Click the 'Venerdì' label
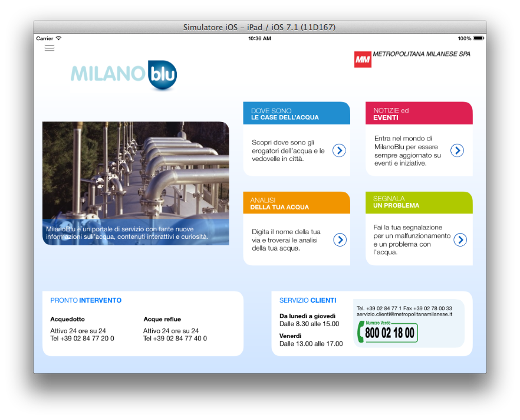The image size is (520, 420). pos(290,336)
